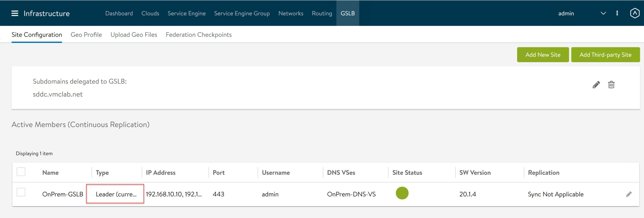Viewport: 644px width, 218px height.
Task: Open the Clouds menu item
Action: point(150,13)
